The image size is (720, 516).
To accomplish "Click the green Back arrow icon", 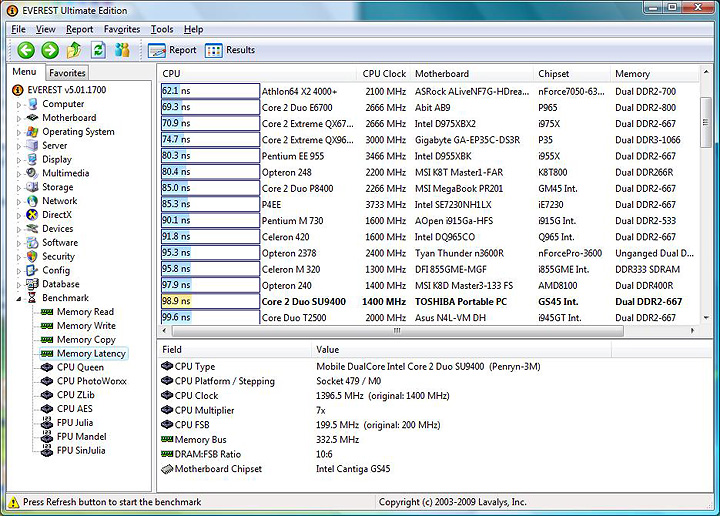I will [26, 50].
